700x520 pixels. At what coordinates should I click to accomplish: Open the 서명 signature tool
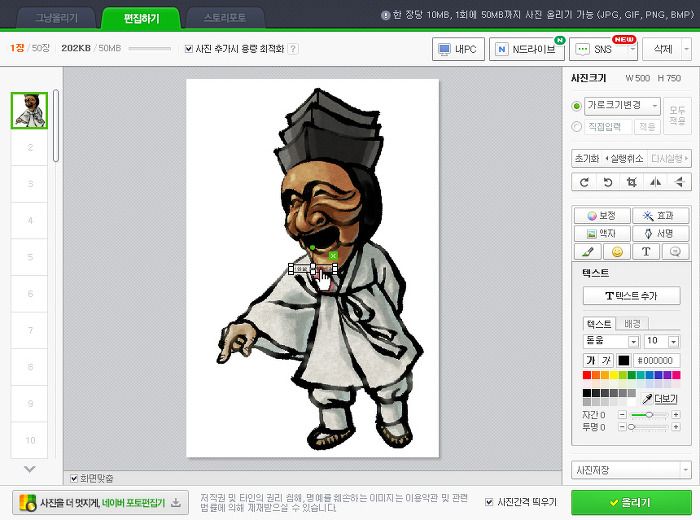(660, 233)
